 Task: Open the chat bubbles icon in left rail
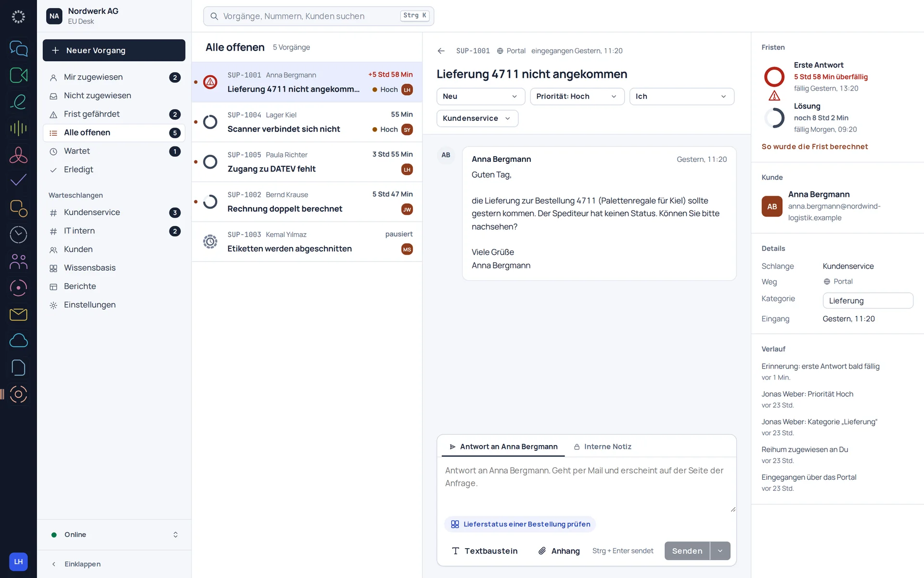click(x=18, y=49)
